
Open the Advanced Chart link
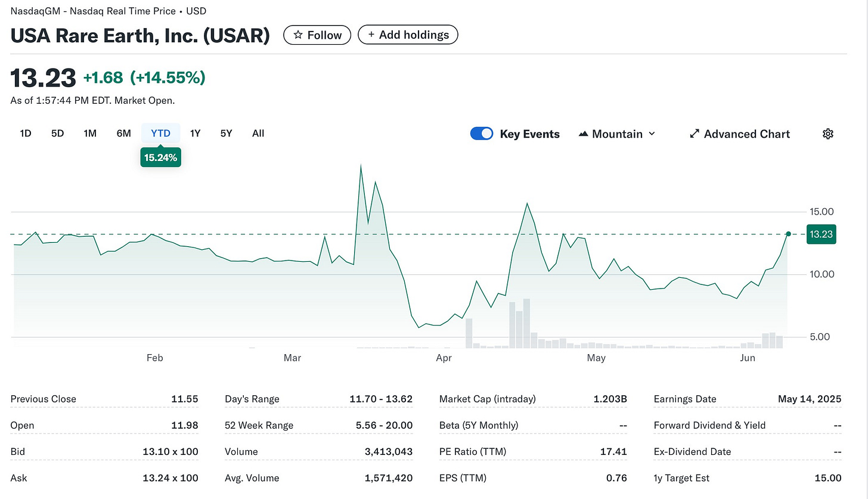point(740,134)
